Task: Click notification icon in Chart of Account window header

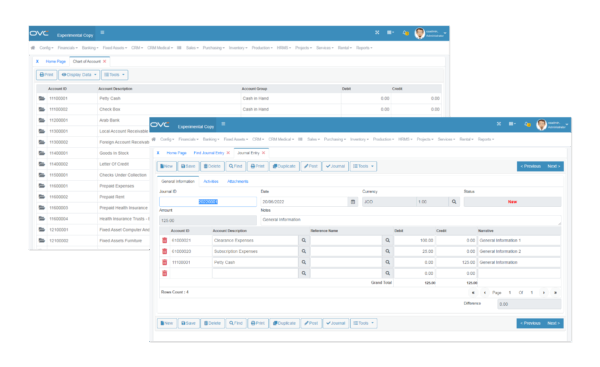Action: [x=406, y=33]
